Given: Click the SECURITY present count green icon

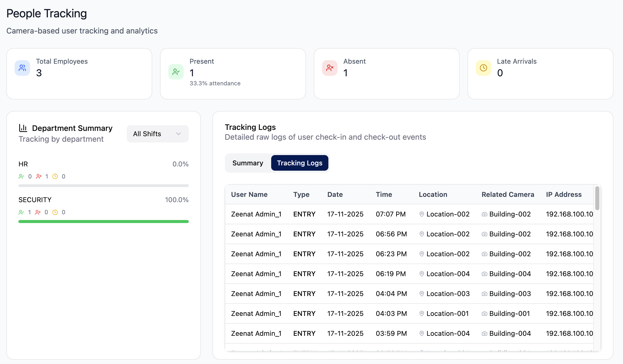Looking at the screenshot, I should 21,212.
